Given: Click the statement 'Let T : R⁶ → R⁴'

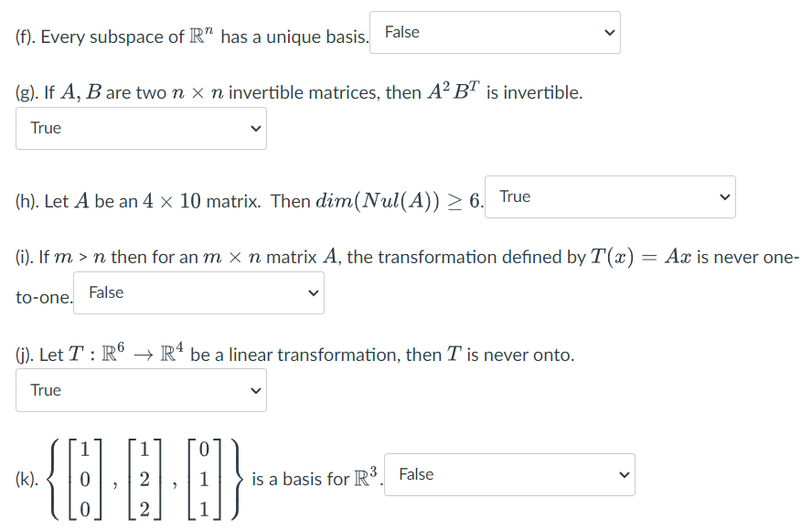Looking at the screenshot, I should tap(294, 355).
